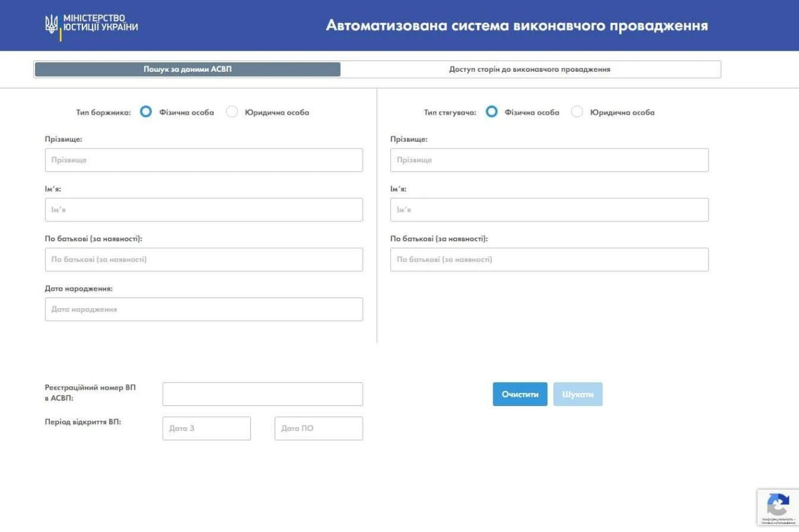Screen dimensions: 799x532
Task: Switch to Доступ сторін до виконавчого провадження tab
Action: click(x=531, y=69)
